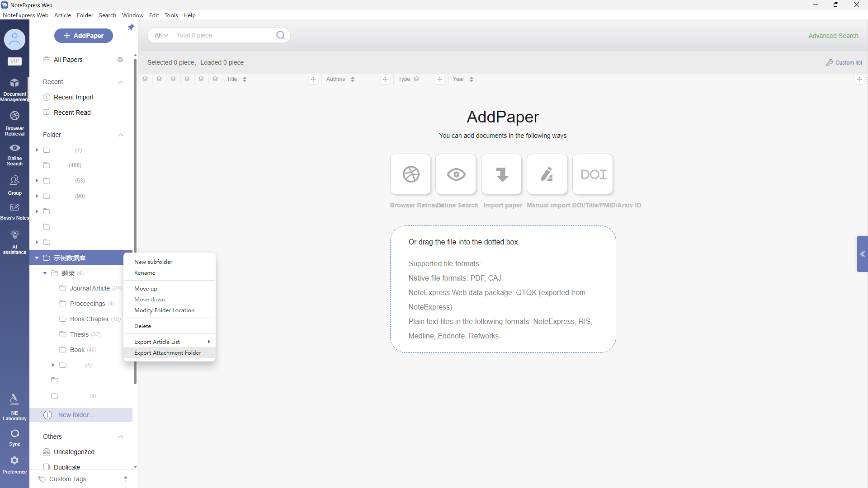Viewport: 868px width, 488px height.
Task: Open Browser Retrieval in the left sidebar
Action: (x=14, y=123)
